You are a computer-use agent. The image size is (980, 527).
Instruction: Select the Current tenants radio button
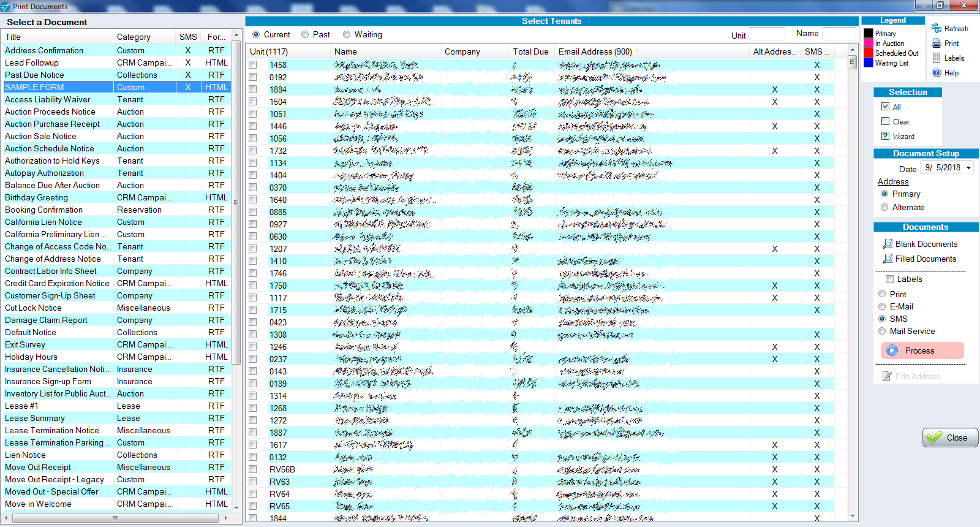[x=256, y=34]
